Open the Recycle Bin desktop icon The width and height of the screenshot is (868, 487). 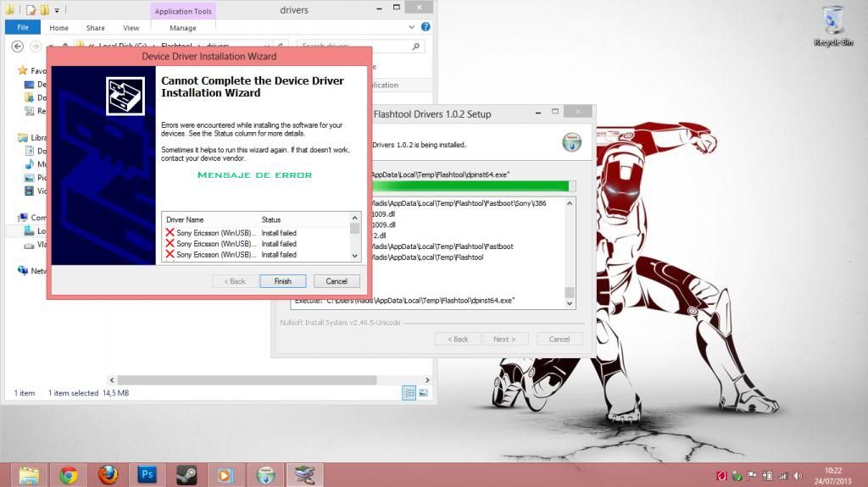(833, 26)
